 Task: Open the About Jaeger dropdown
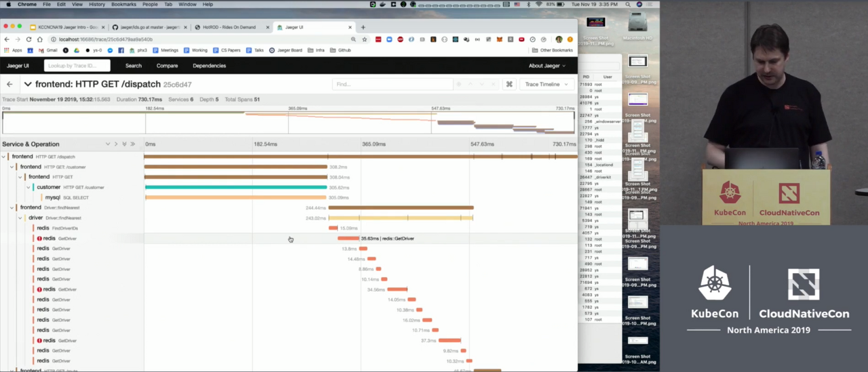(547, 66)
